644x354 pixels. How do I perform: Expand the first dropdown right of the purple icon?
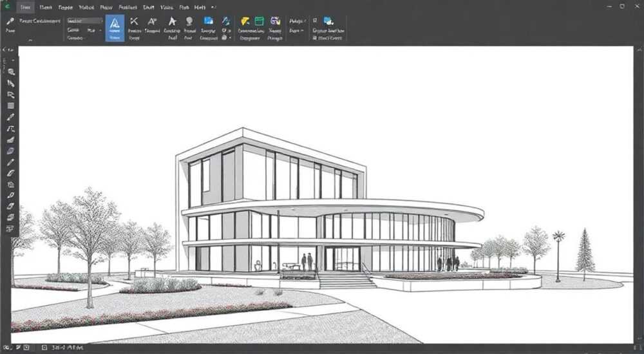[x=298, y=21]
